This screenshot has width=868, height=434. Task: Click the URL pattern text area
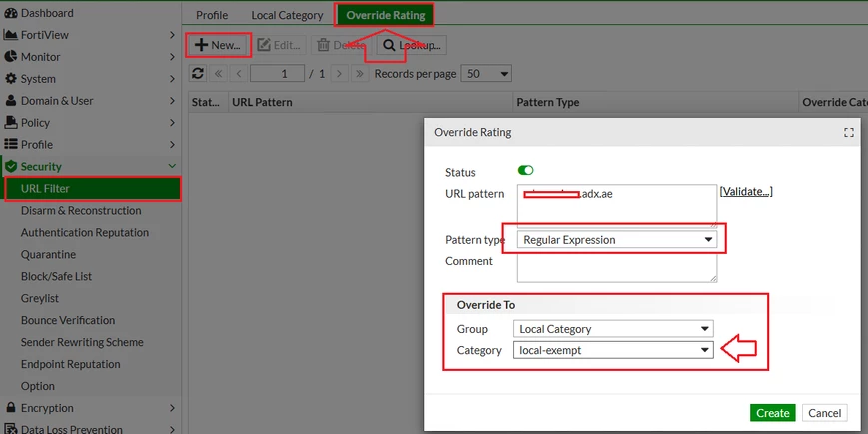(617, 206)
